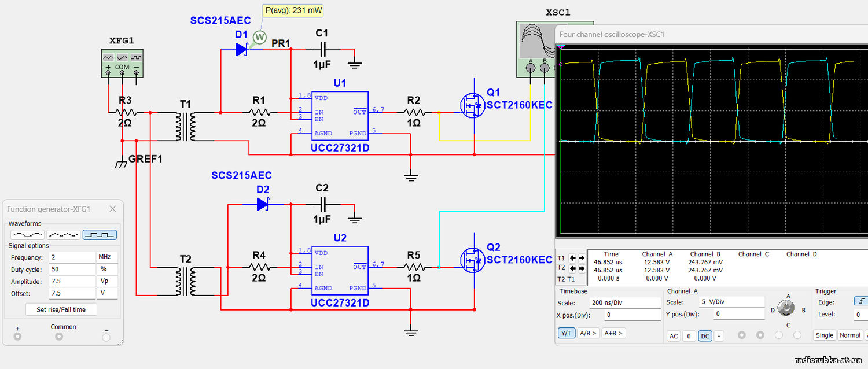This screenshot has width=868, height=369.
Task: Close the Function generator-XFG1 window
Action: pyautogui.click(x=113, y=209)
